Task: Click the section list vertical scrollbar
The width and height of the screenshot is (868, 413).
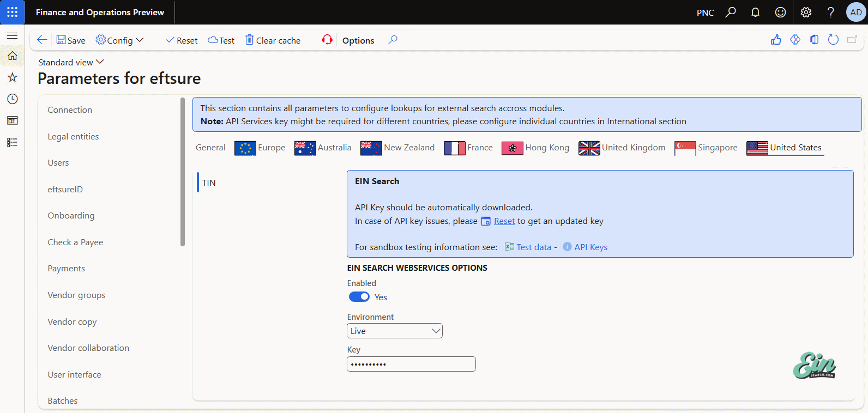Action: [183, 172]
